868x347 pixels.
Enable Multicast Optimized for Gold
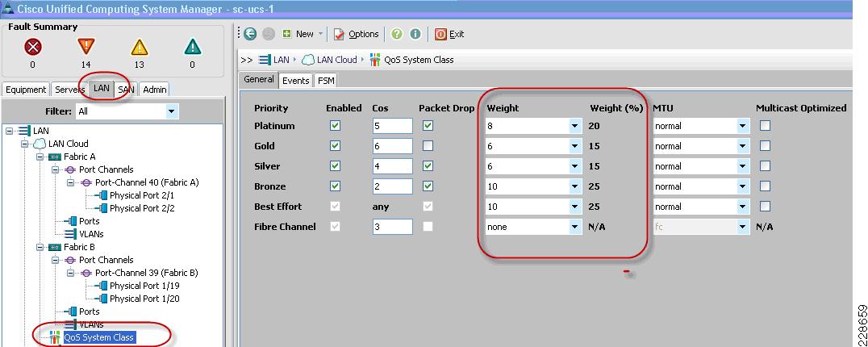pos(765,146)
